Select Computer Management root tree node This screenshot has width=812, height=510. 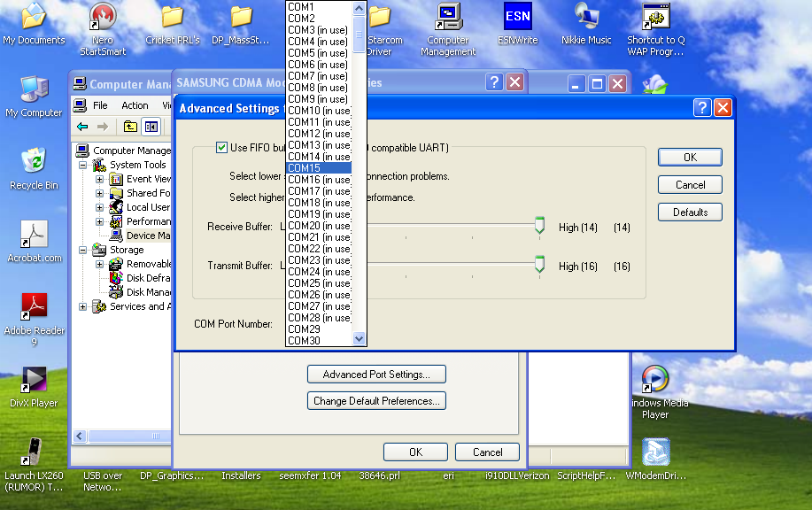(123, 151)
